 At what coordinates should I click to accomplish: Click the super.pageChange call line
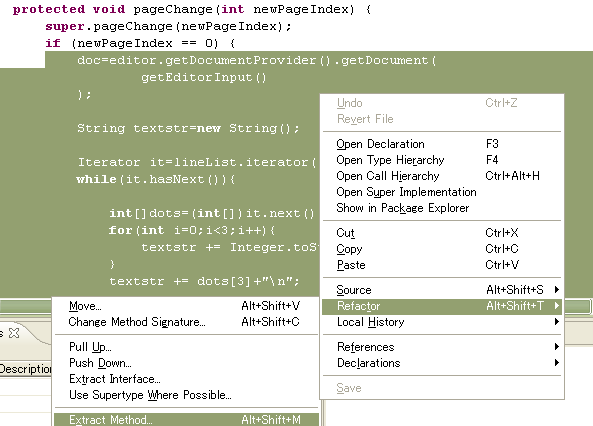coord(168,26)
